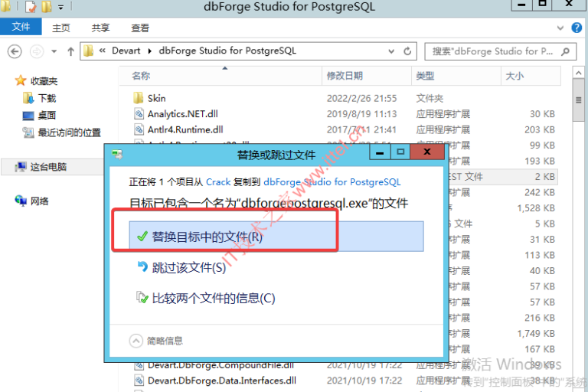Click the scrollbar up arrow
The height and width of the screenshot is (392, 588).
(578, 73)
